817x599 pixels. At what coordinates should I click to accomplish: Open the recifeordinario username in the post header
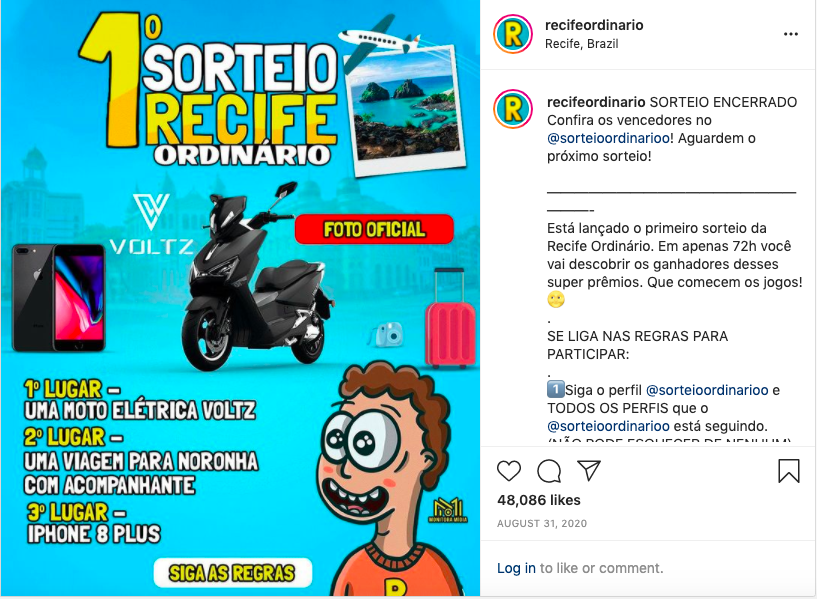pos(594,25)
